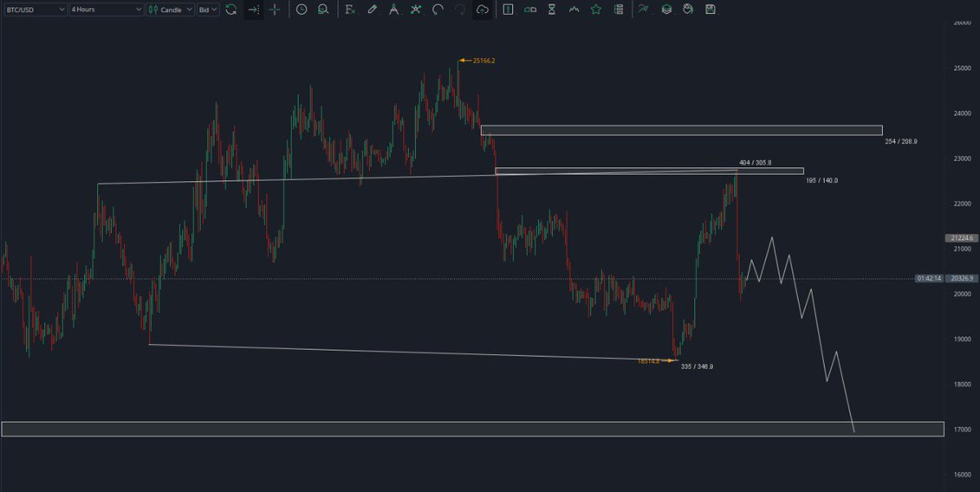Open the BTC/USD symbol dropdown
The width and height of the screenshot is (980, 492).
pyautogui.click(x=34, y=10)
